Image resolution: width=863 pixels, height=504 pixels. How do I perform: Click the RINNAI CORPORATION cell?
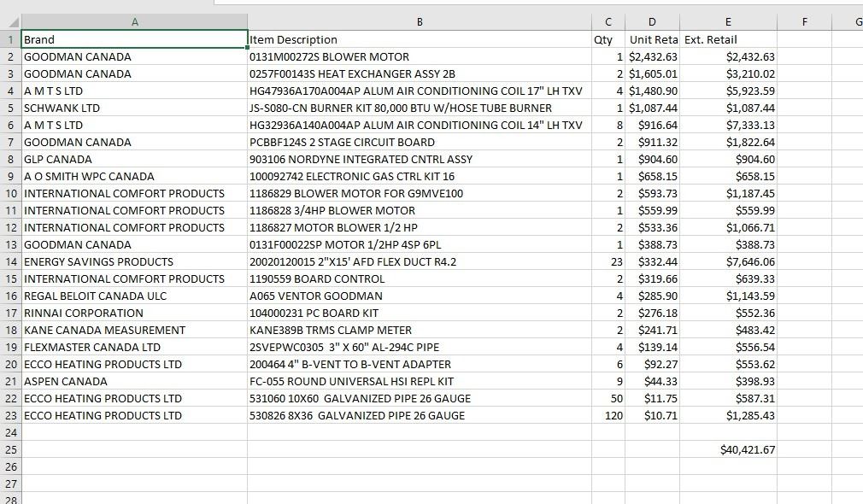tap(134, 313)
